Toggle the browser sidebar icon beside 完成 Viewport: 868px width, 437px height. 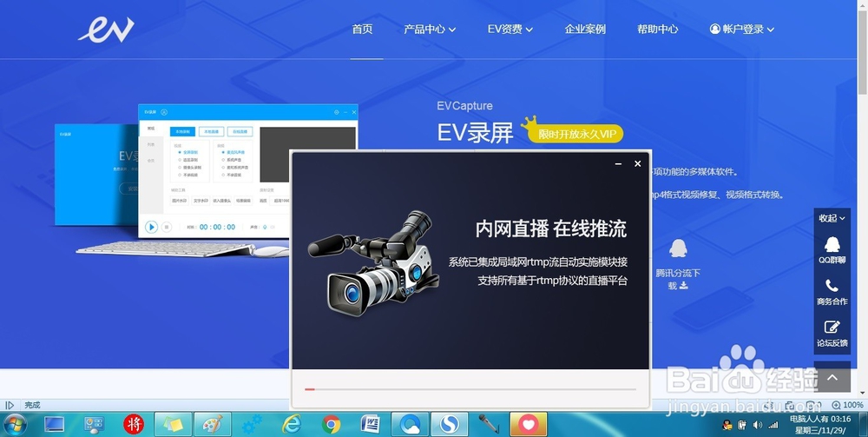click(x=10, y=406)
